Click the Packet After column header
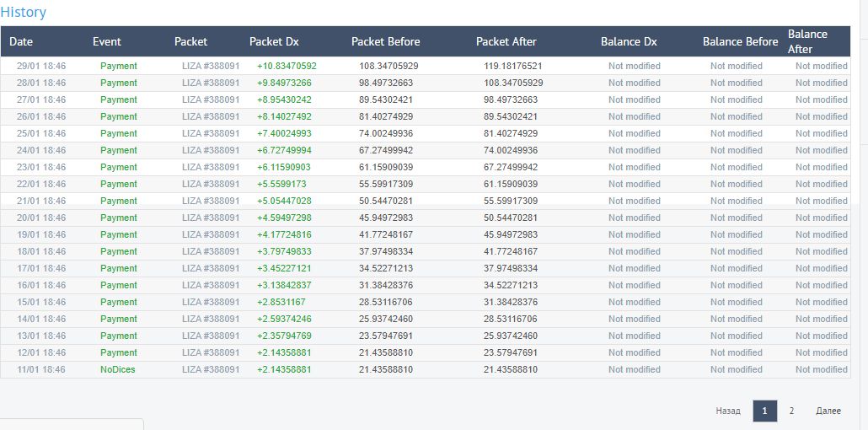Screen dimensions: 868x430 [506, 41]
